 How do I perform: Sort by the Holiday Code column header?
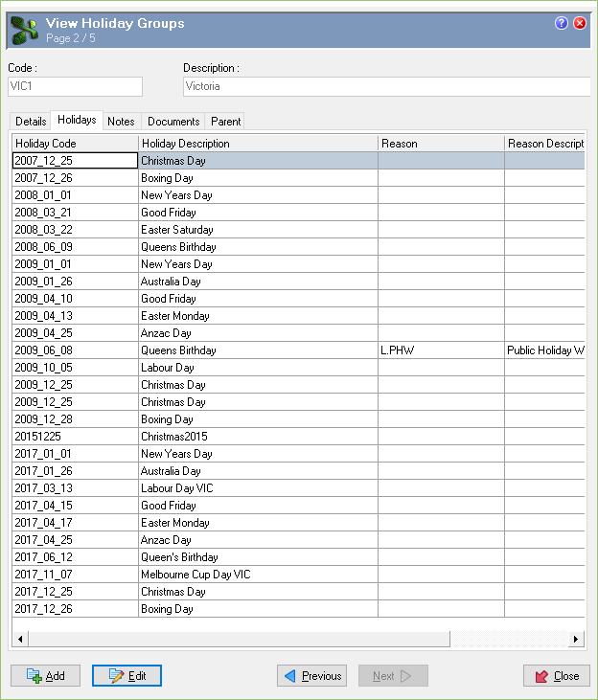point(75,144)
